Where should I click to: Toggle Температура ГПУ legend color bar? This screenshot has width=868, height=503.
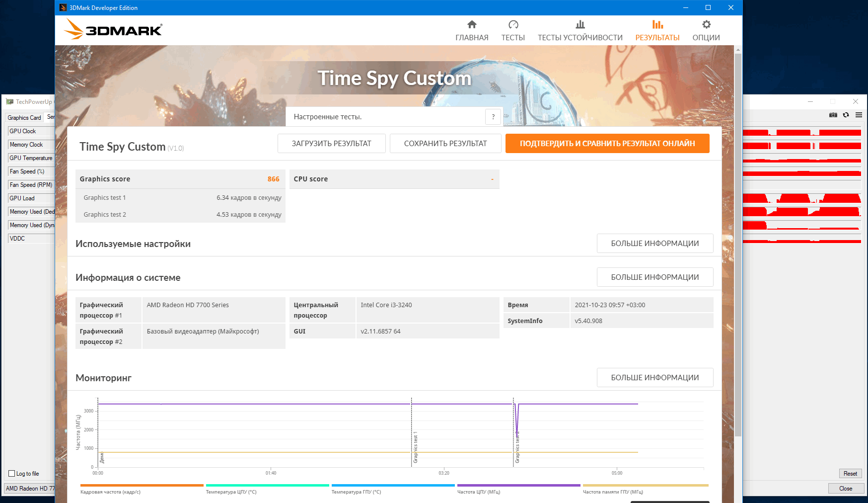[x=393, y=485]
